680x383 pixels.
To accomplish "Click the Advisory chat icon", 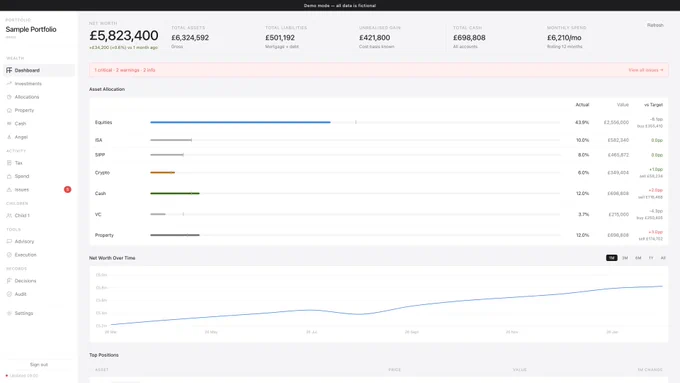I will [9, 241].
